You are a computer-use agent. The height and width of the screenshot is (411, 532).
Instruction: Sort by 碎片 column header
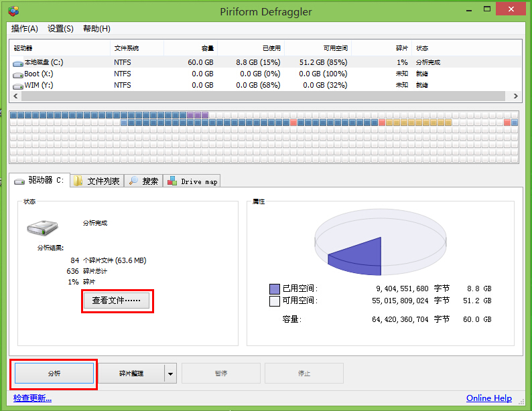382,48
